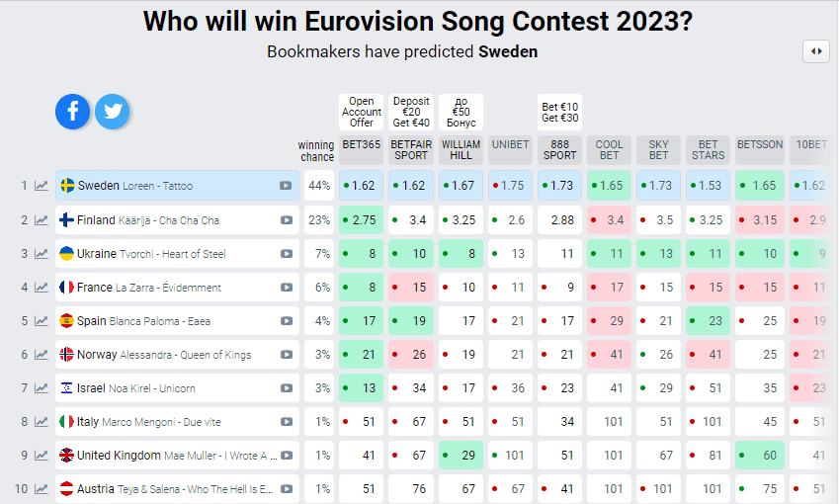View Ukraine odds history graph icon
839x504 pixels.
[x=42, y=254]
